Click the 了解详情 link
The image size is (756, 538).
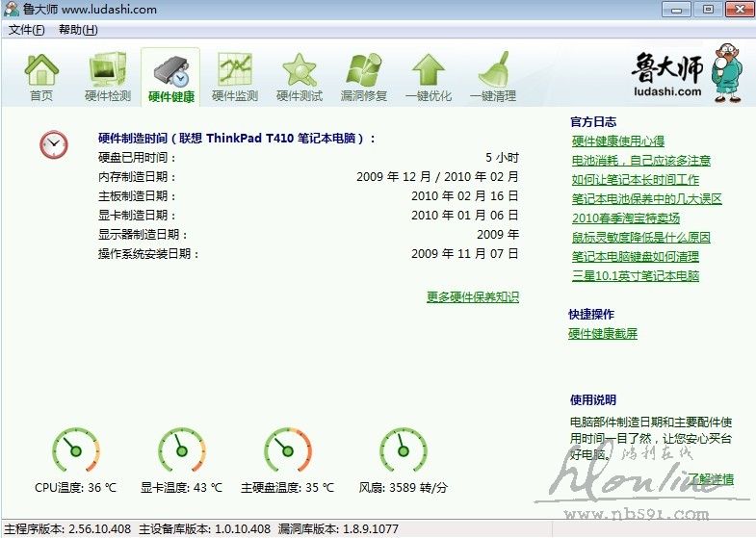click(711, 479)
